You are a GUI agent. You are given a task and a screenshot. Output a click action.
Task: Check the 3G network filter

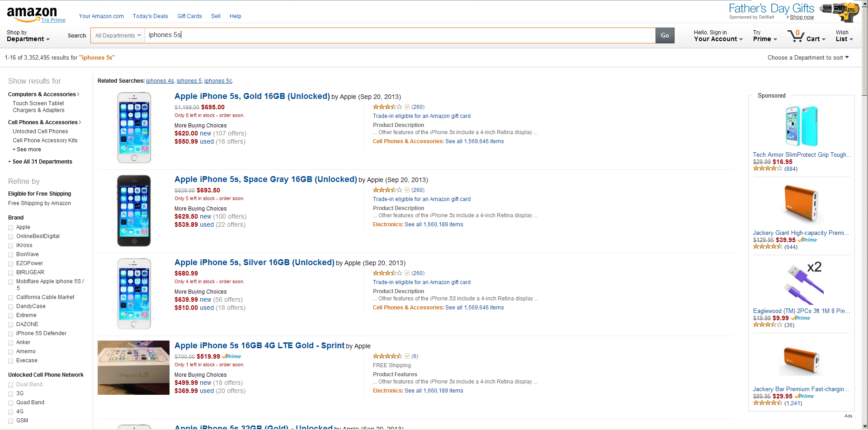[11, 394]
